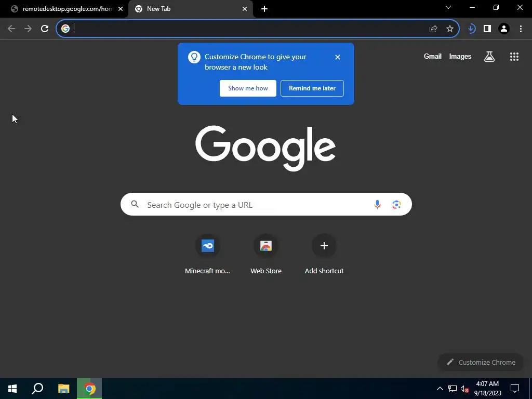Open Search Labs flask icon
The width and height of the screenshot is (532, 399).
(489, 57)
